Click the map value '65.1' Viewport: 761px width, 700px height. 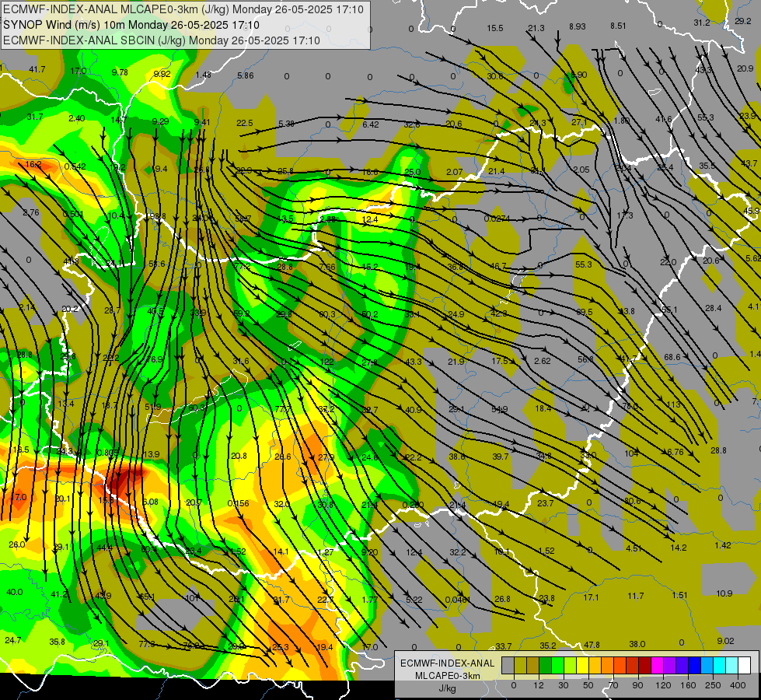click(147, 597)
